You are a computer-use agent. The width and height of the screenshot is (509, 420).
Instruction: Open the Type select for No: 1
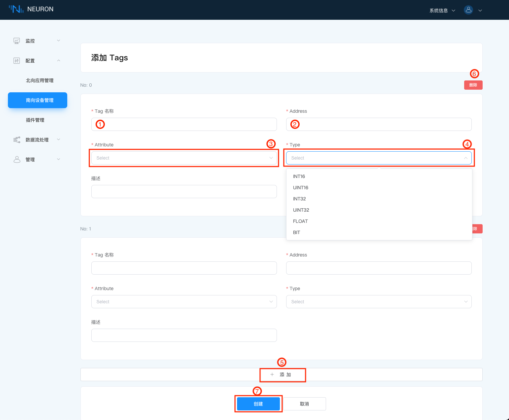[379, 302]
